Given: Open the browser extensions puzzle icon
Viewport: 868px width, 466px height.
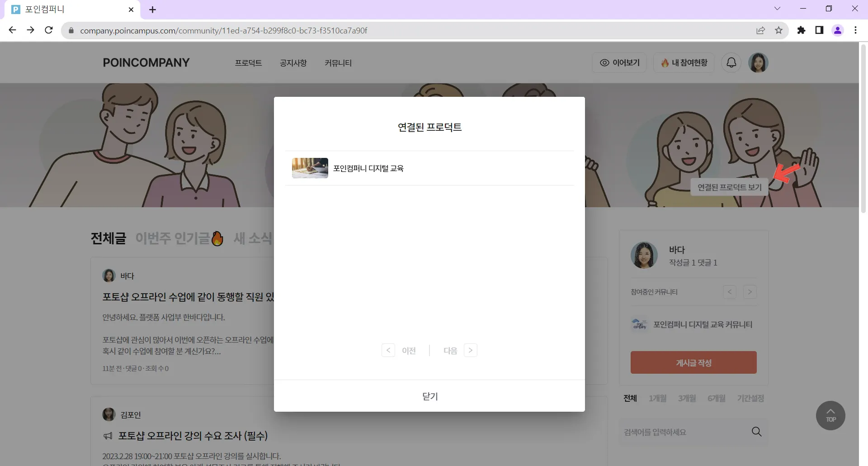Looking at the screenshot, I should tap(801, 30).
